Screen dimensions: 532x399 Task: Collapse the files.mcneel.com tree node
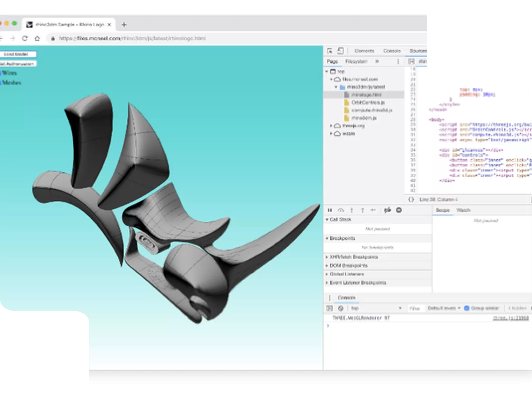tap(331, 79)
